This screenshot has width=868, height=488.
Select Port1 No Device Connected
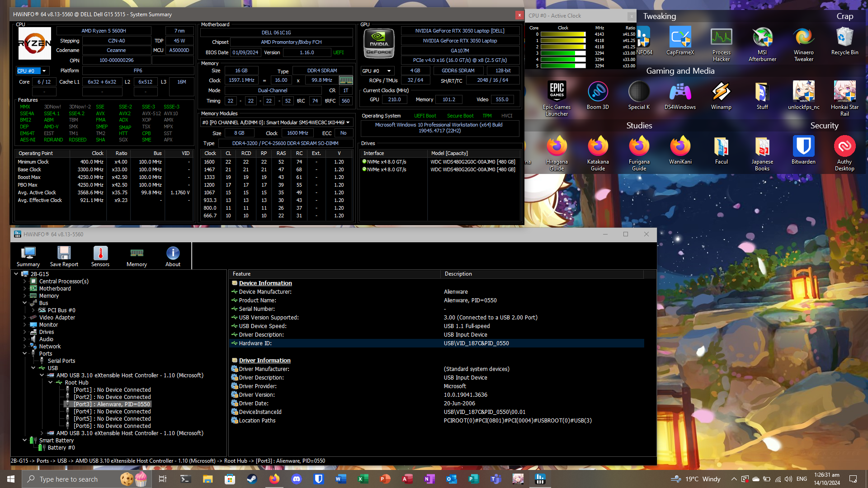pyautogui.click(x=112, y=389)
